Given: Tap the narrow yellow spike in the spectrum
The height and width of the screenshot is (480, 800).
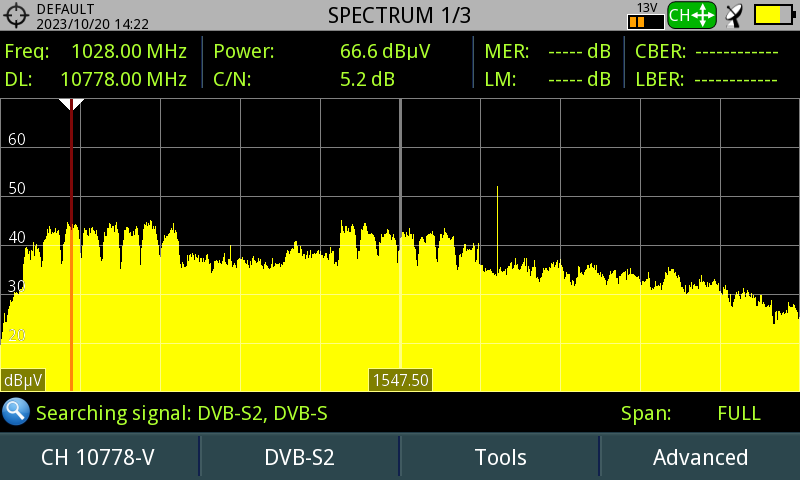Looking at the screenshot, I should [x=497, y=230].
